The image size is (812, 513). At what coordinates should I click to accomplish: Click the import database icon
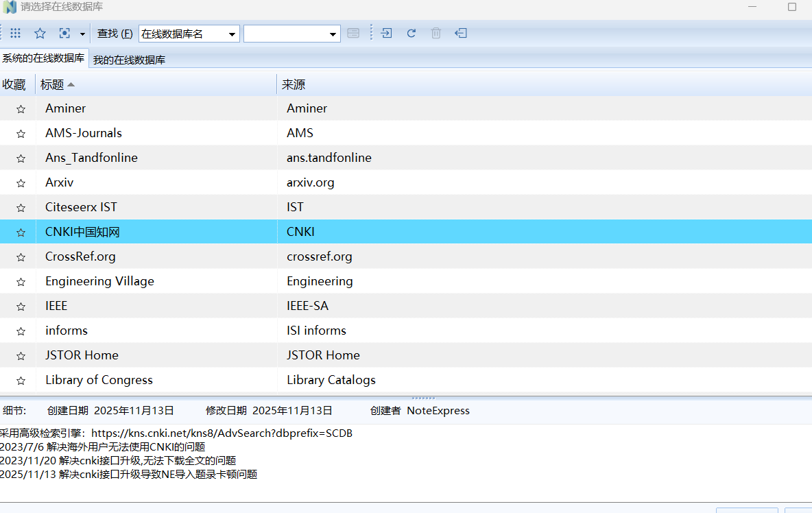386,33
